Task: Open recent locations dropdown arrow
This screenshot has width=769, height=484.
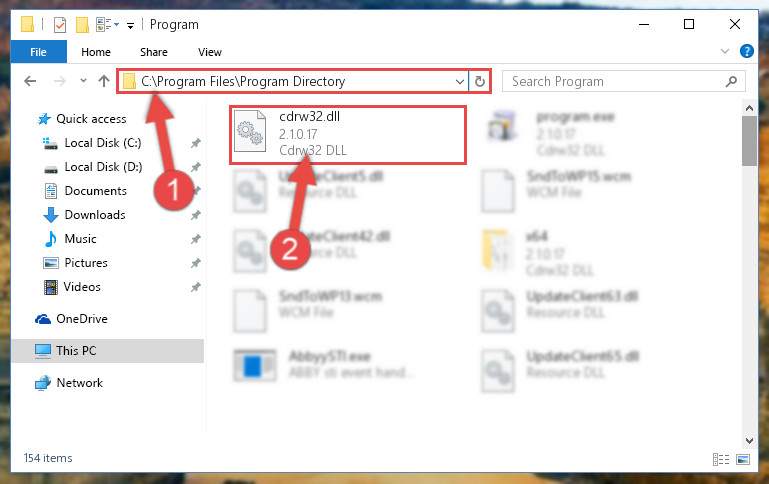Action: coord(83,81)
